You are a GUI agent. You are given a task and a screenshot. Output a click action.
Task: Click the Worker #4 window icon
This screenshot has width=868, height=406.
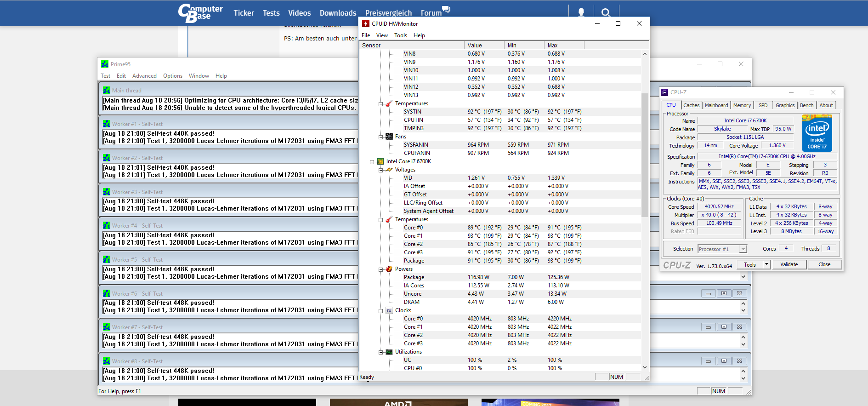click(107, 226)
